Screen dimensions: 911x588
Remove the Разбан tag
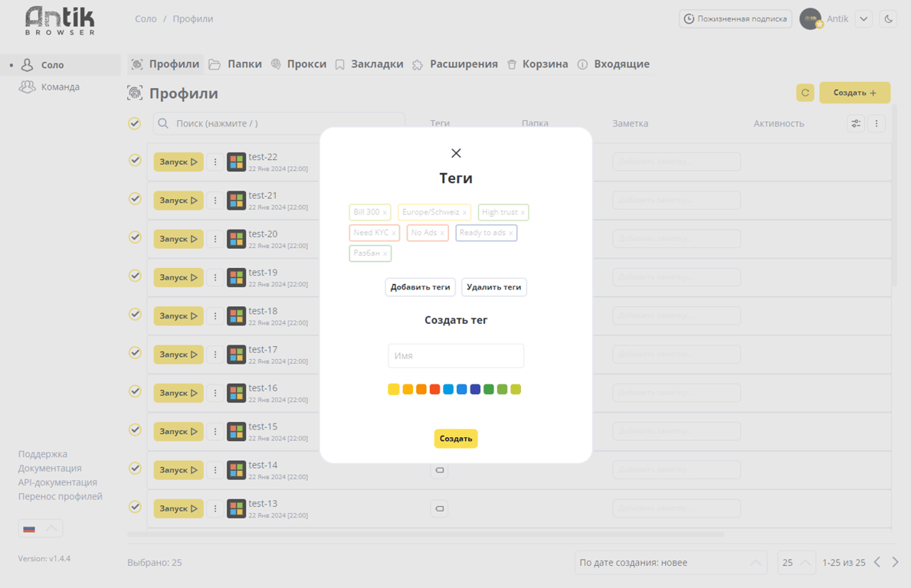385,253
